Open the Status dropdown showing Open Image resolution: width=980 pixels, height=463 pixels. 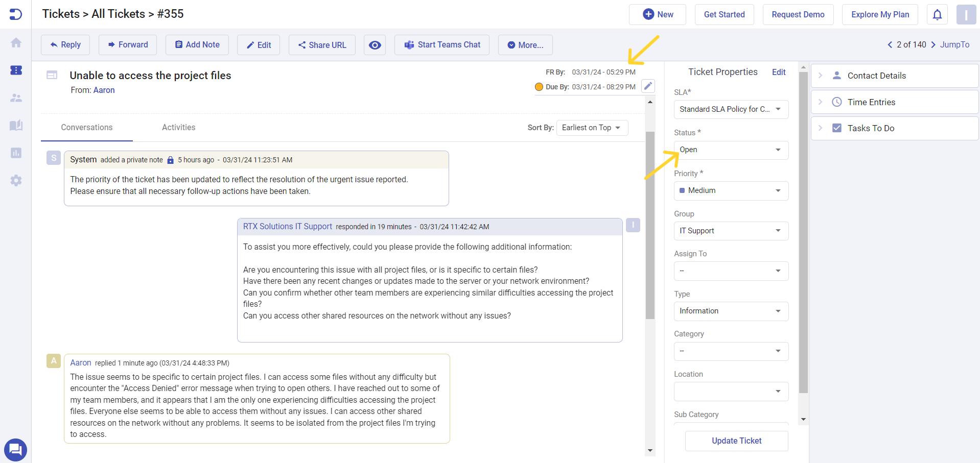731,150
